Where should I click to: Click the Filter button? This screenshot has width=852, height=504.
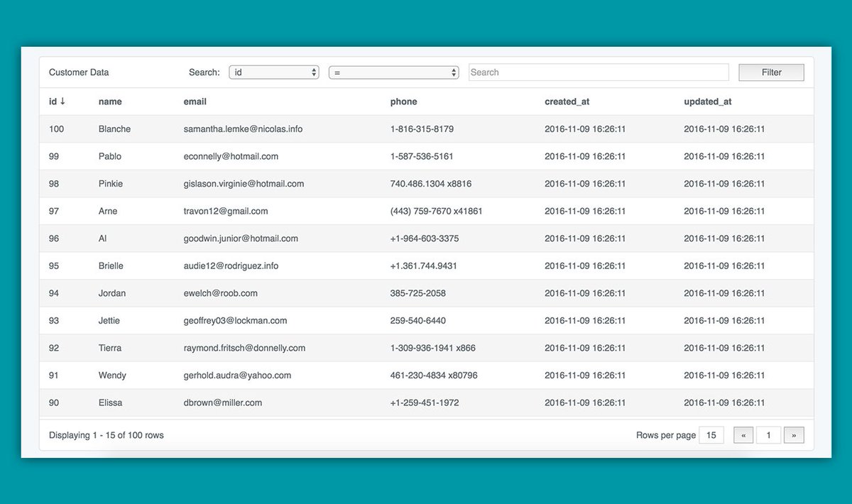[x=772, y=72]
